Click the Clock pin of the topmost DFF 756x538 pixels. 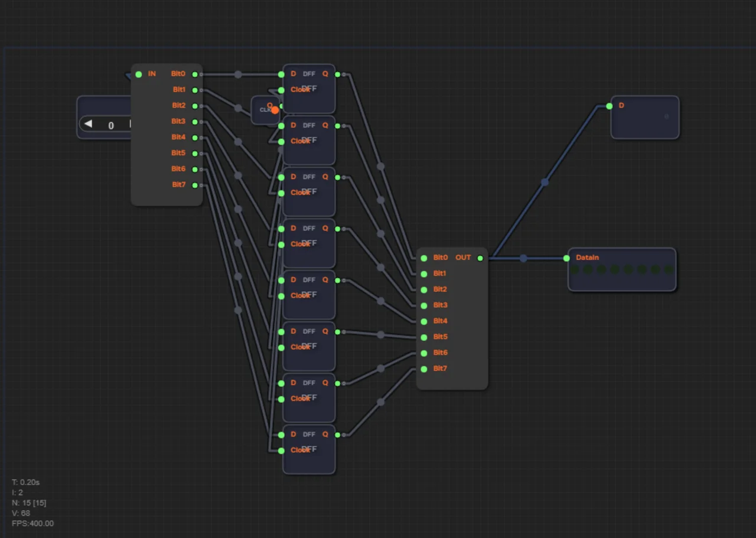[281, 90]
